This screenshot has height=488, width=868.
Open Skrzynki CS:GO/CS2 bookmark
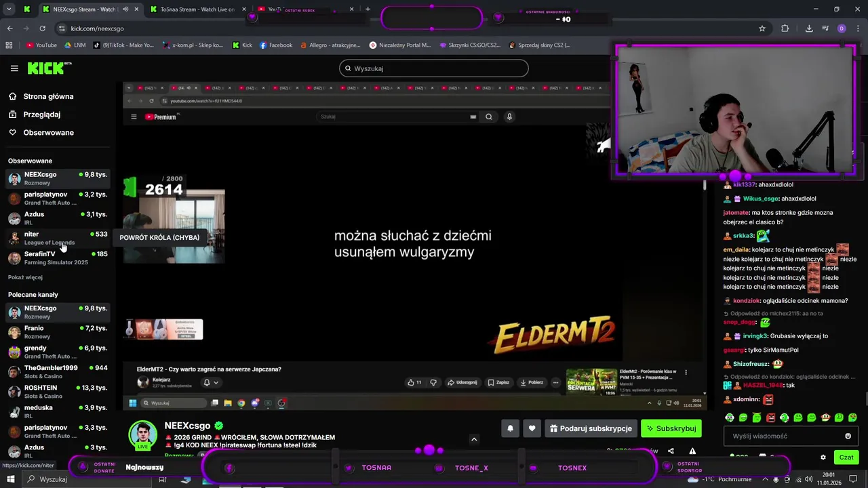tap(470, 45)
